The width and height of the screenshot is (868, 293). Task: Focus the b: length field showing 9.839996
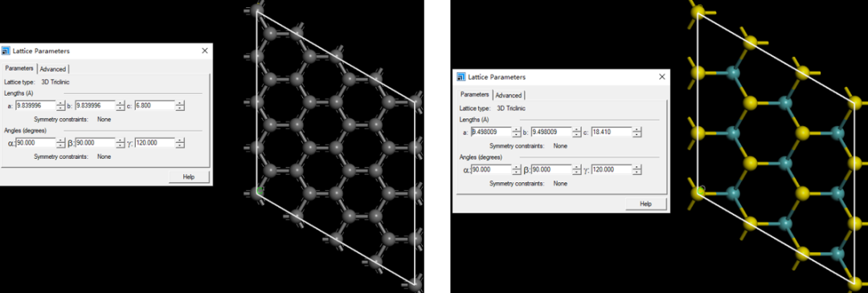tap(95, 105)
